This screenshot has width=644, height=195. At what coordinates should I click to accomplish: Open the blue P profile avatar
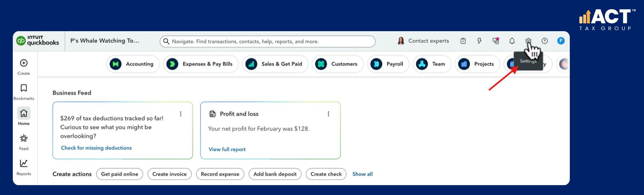(x=561, y=41)
